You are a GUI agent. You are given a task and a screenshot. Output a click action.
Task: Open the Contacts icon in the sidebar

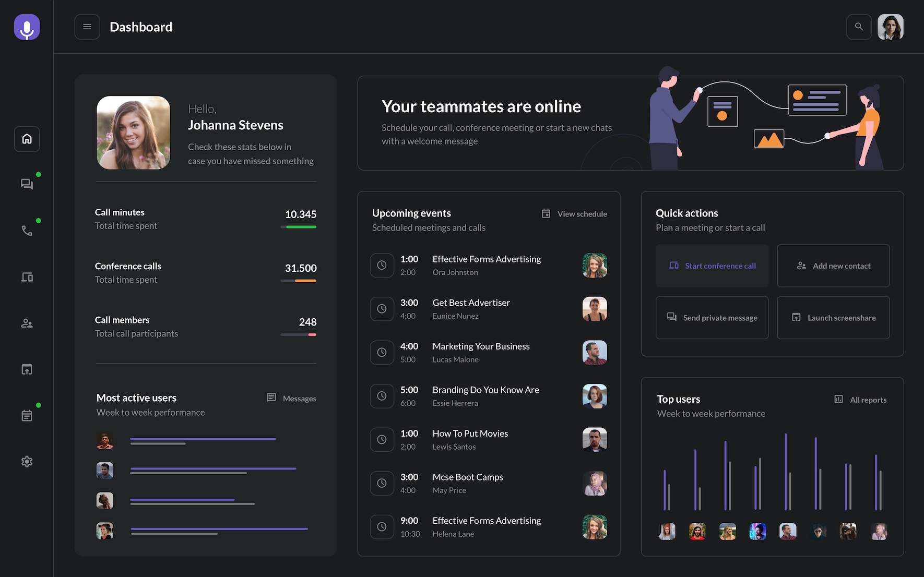(27, 323)
